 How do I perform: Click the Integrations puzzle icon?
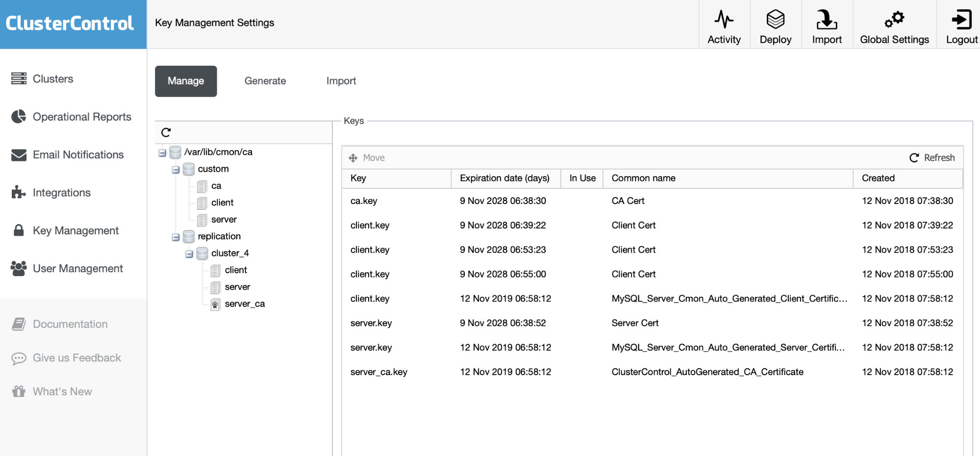coord(19,192)
